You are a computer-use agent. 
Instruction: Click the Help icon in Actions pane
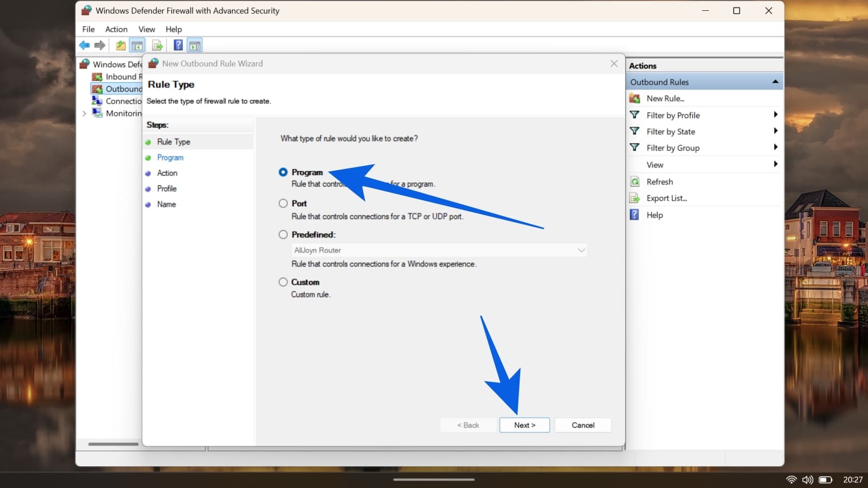tap(634, 215)
